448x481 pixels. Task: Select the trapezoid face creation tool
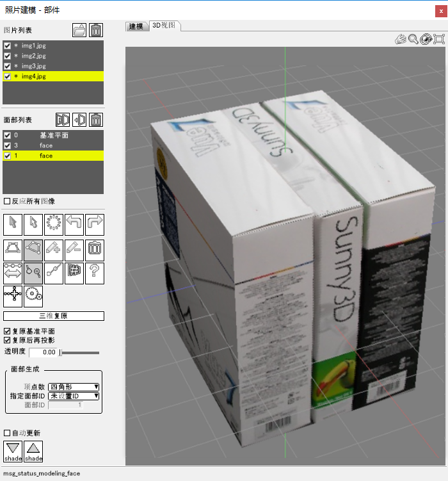(13, 250)
